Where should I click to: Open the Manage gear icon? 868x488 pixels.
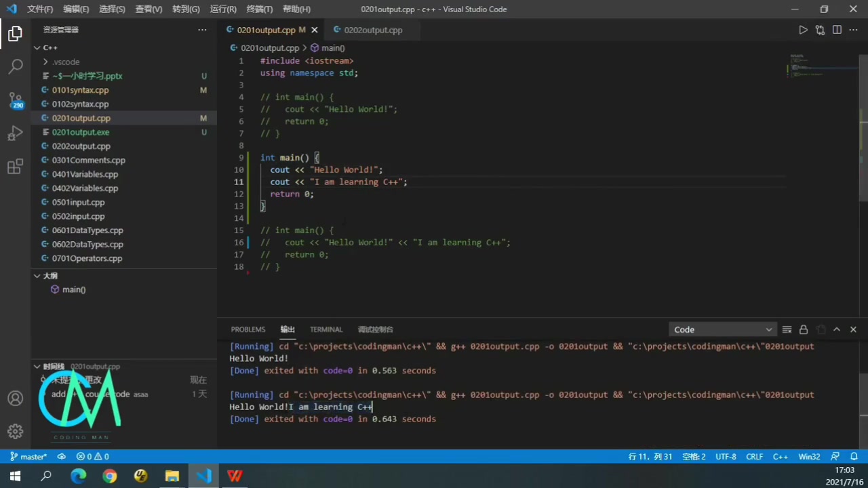pos(15,431)
